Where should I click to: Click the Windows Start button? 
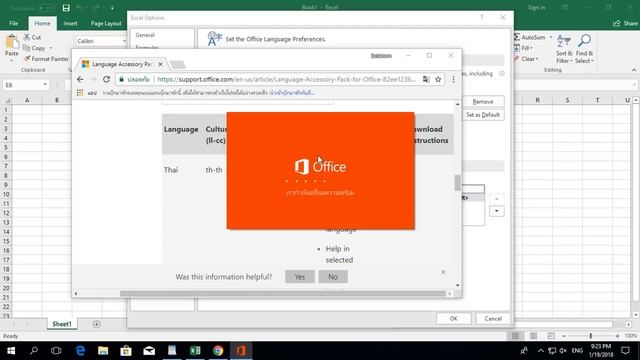coord(11,350)
